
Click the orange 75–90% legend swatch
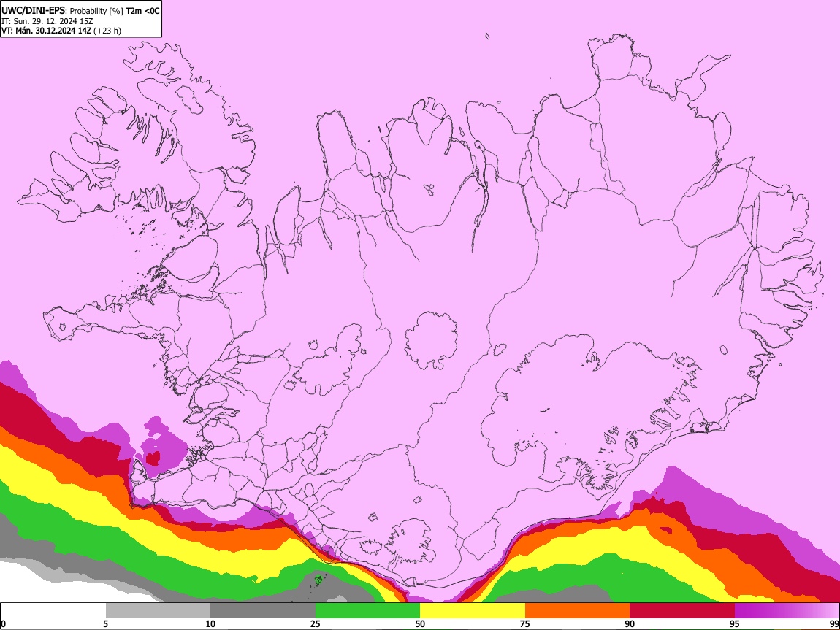pyautogui.click(x=577, y=611)
